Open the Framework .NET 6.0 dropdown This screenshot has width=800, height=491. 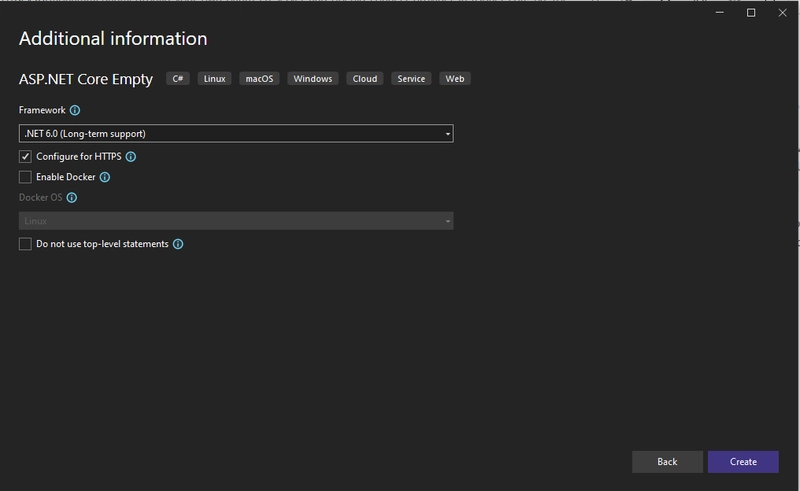pyautogui.click(x=236, y=134)
